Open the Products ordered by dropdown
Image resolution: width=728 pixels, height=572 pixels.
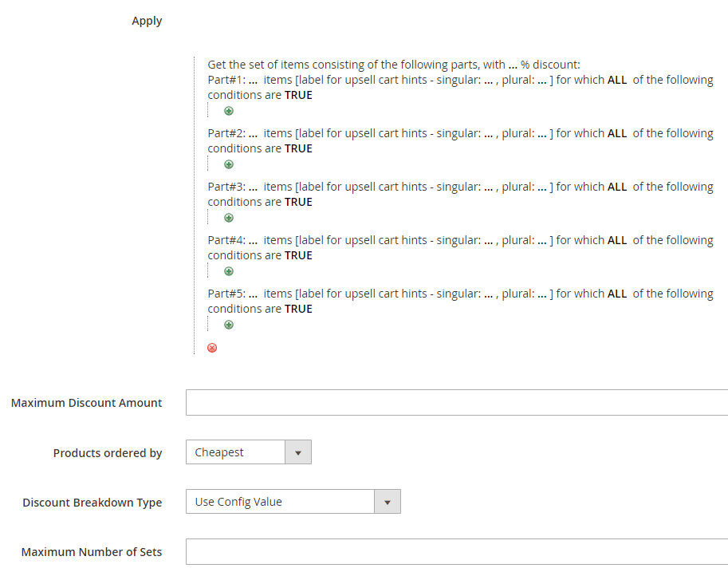249,452
